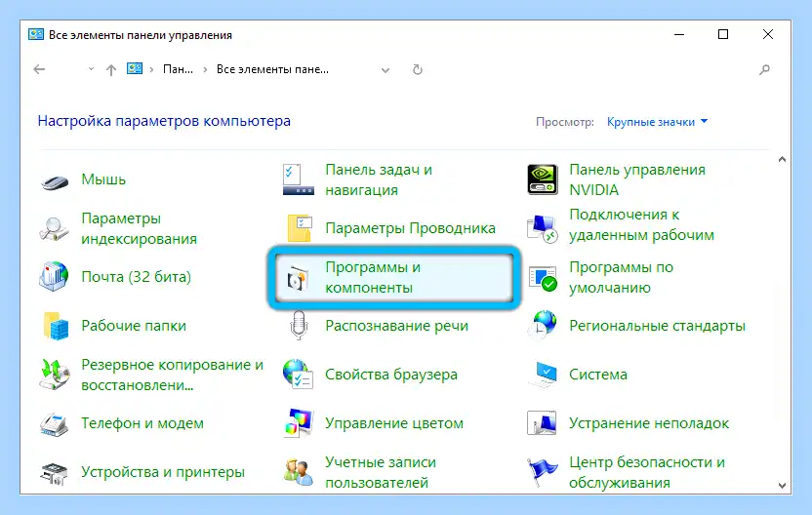The image size is (812, 515).
Task: Open the Security and Maintenance flag icon
Action: point(542,472)
